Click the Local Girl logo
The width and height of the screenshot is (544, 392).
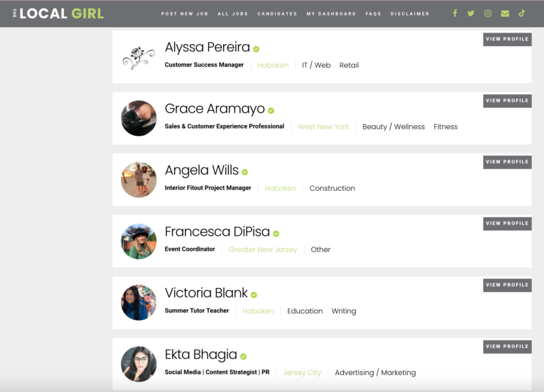click(58, 14)
